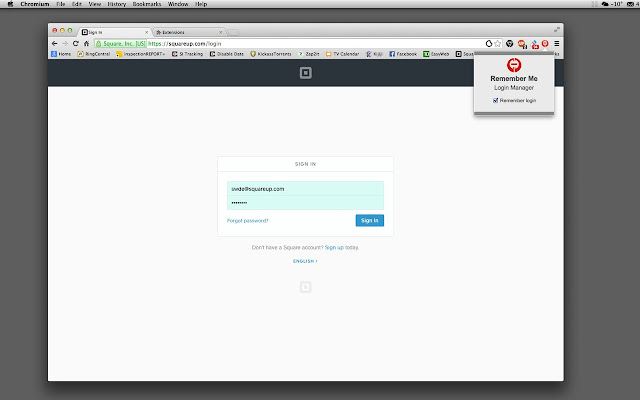
Task: Click the blue Sign in button
Action: tap(370, 220)
